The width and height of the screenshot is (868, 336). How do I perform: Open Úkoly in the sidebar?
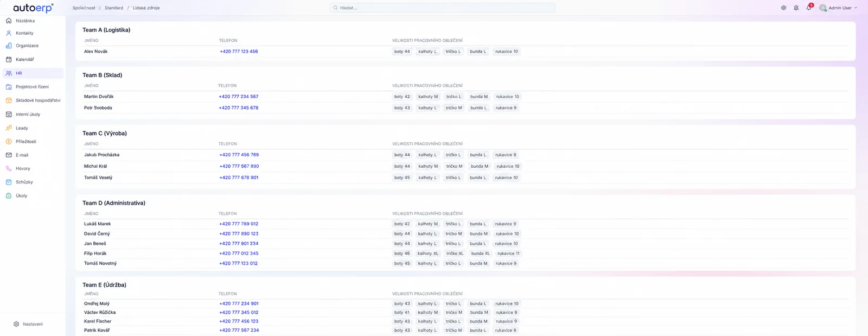click(x=21, y=196)
